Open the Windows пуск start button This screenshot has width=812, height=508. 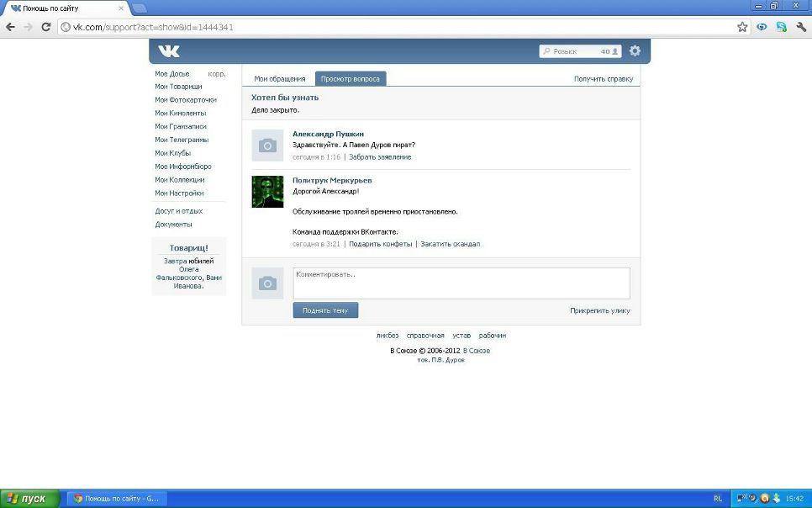coord(29,498)
